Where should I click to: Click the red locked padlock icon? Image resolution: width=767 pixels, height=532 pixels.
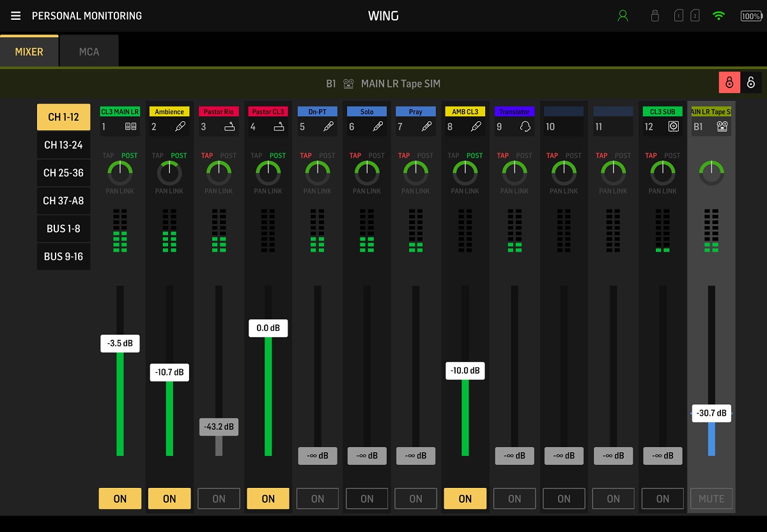(x=729, y=83)
